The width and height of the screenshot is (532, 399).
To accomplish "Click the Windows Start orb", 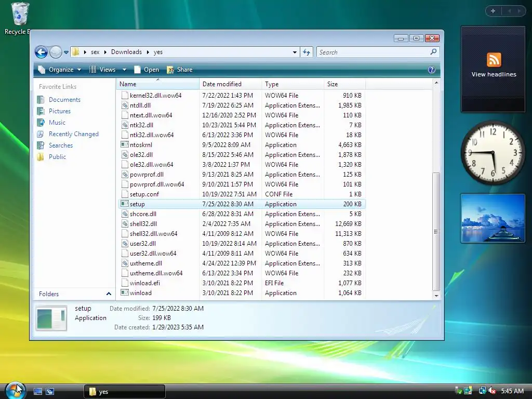I will [15, 390].
